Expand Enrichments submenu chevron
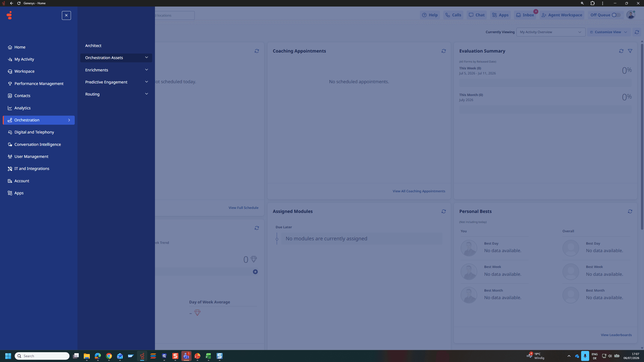Viewport: 644px width, 362px height. pyautogui.click(x=146, y=70)
